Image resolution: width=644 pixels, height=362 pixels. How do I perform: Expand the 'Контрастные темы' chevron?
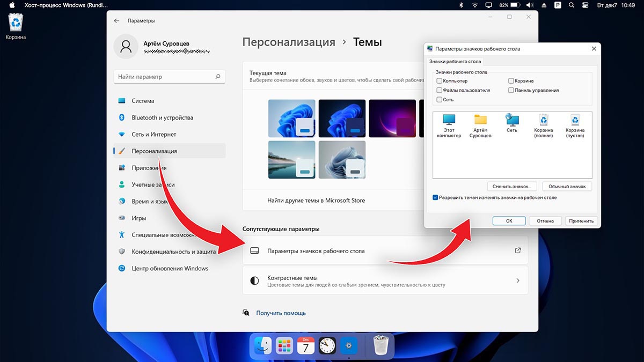tap(517, 280)
